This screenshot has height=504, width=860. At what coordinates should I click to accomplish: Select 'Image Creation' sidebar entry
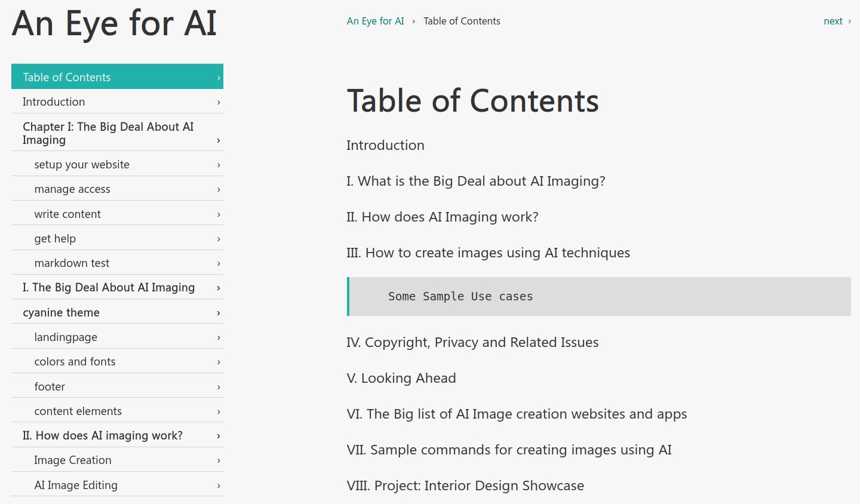coord(117,460)
